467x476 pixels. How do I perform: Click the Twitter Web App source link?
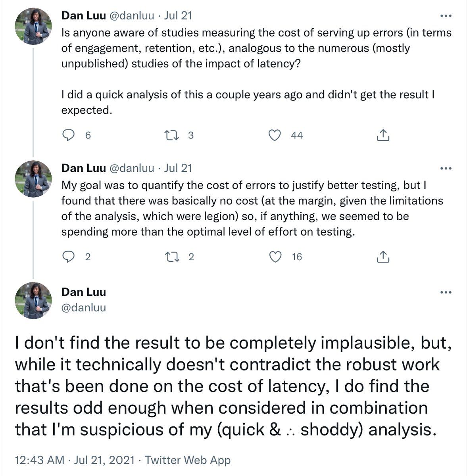click(188, 460)
